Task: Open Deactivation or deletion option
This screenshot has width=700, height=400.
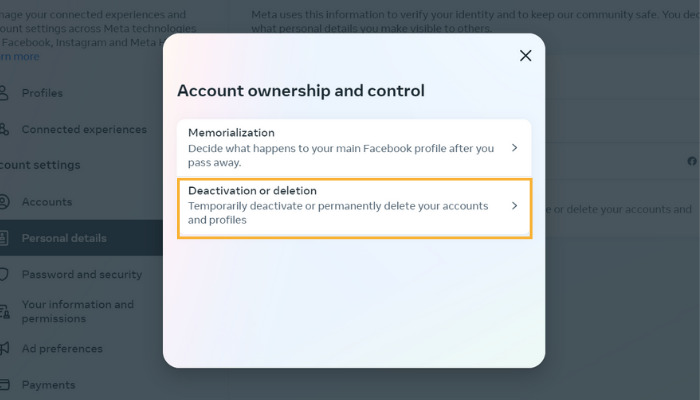Action: (354, 208)
